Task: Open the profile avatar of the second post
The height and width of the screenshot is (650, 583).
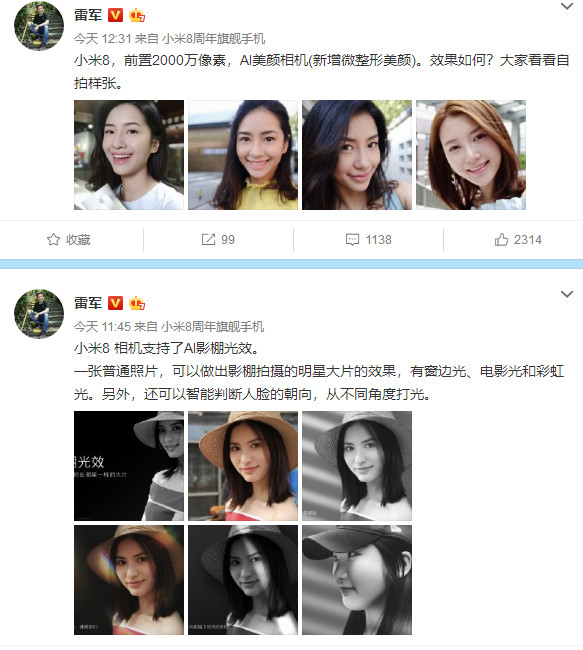Action: click(39, 314)
